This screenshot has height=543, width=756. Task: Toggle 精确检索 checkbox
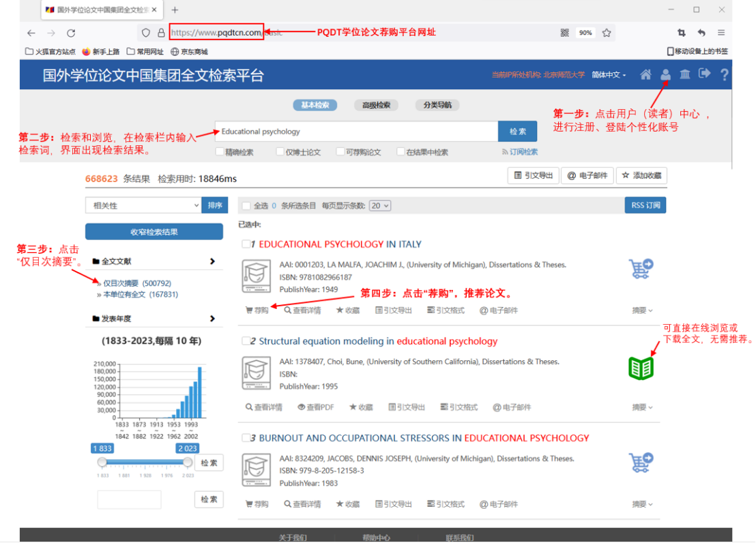[220, 152]
